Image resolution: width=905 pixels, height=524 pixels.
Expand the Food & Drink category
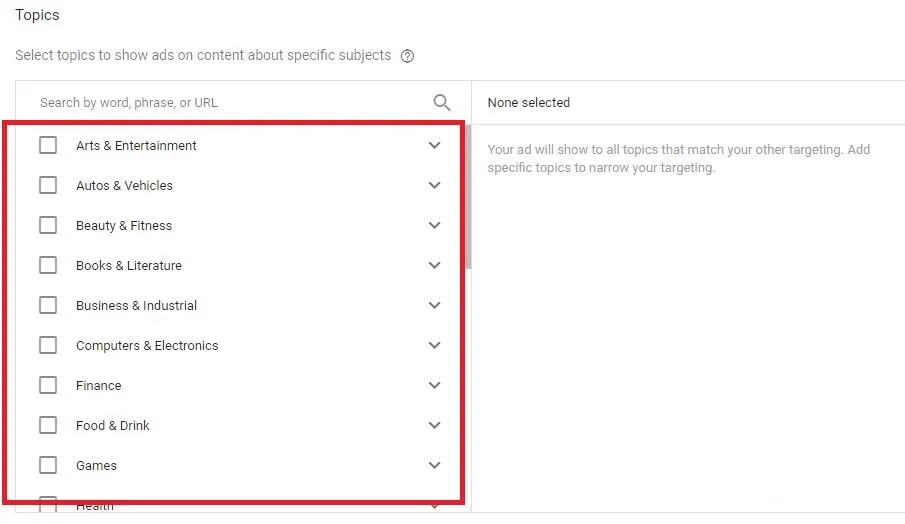434,425
